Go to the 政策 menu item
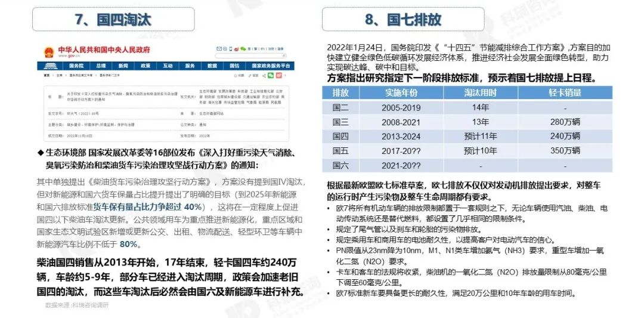Screen dimensions: 644x318 145,66
